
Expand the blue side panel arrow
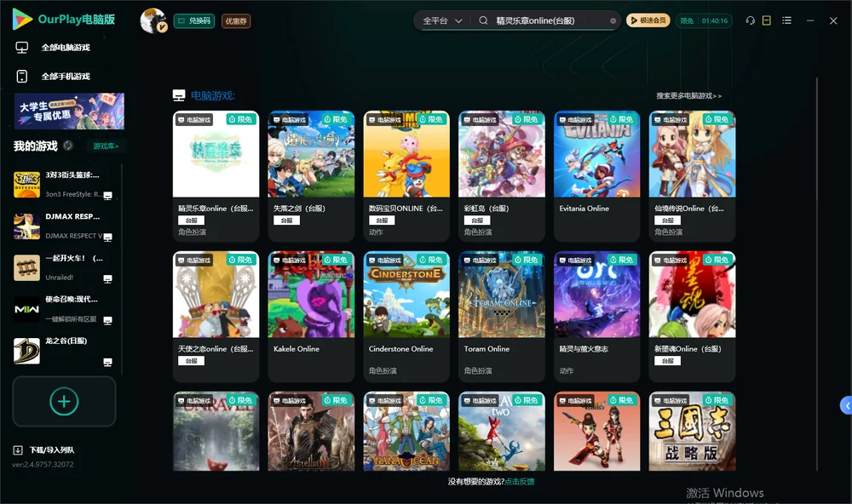pyautogui.click(x=846, y=406)
